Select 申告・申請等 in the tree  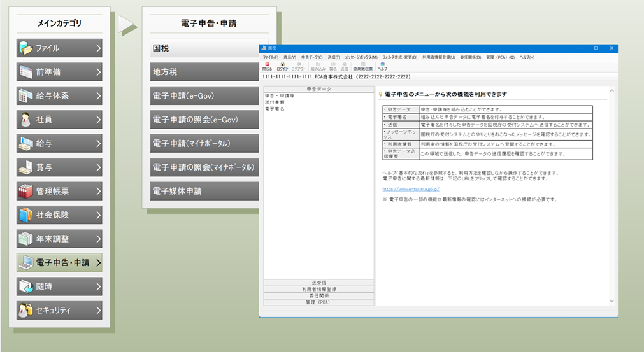point(279,95)
